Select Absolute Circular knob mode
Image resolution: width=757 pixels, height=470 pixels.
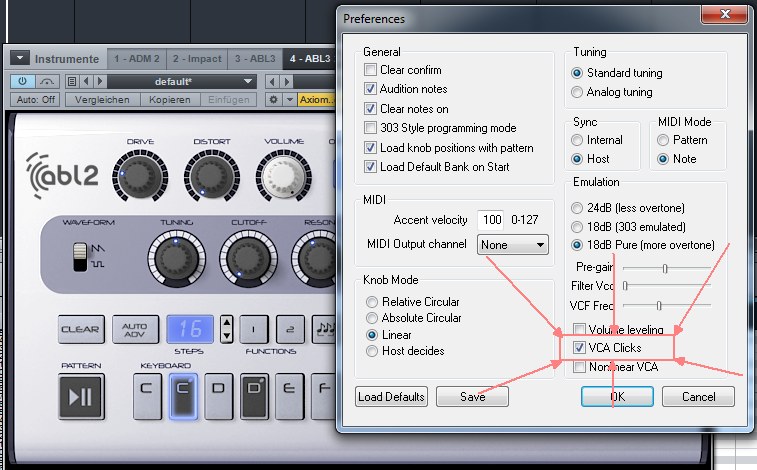click(x=372, y=318)
